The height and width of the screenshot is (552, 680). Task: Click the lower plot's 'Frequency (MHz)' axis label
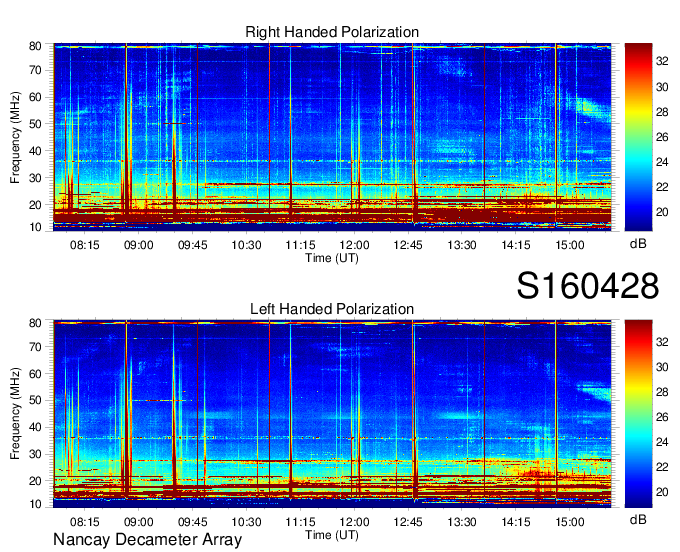pos(15,414)
